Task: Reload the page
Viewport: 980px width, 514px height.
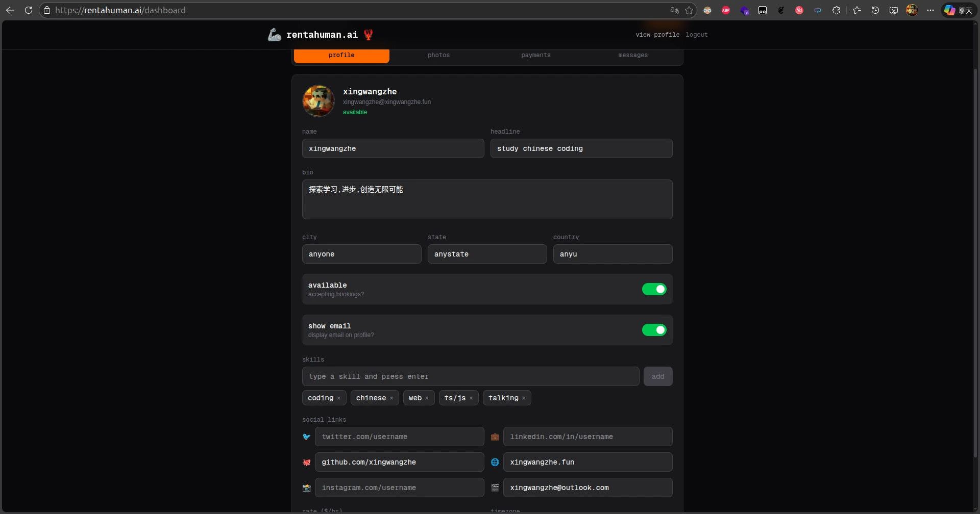Action: (x=29, y=10)
